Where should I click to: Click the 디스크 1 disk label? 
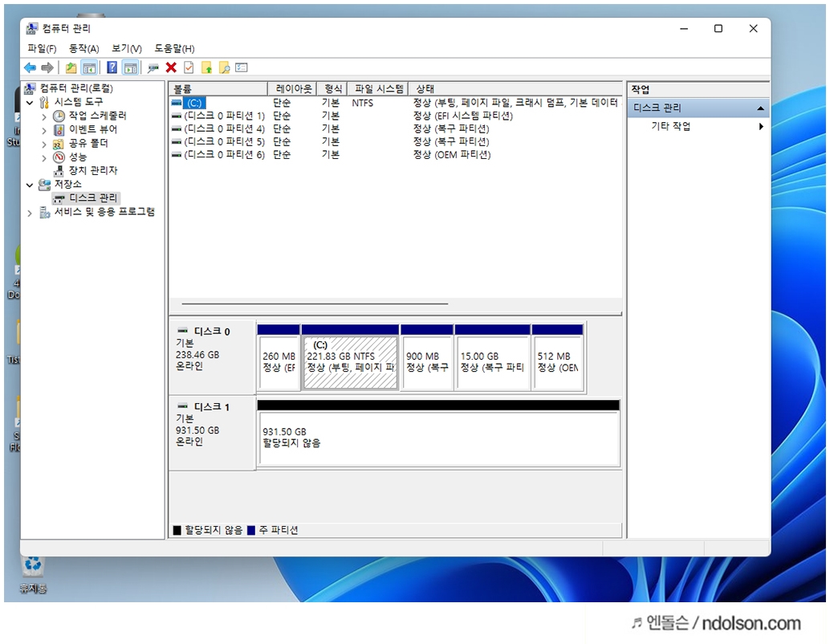(x=212, y=408)
